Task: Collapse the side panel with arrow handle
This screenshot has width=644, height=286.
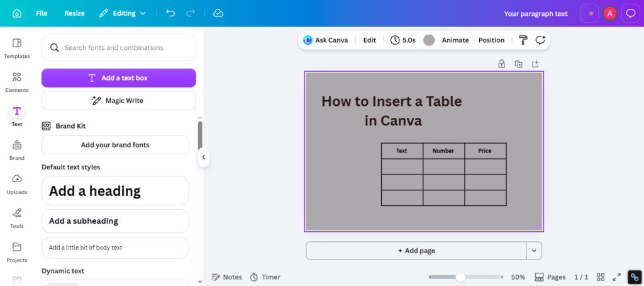Action: coord(203,157)
